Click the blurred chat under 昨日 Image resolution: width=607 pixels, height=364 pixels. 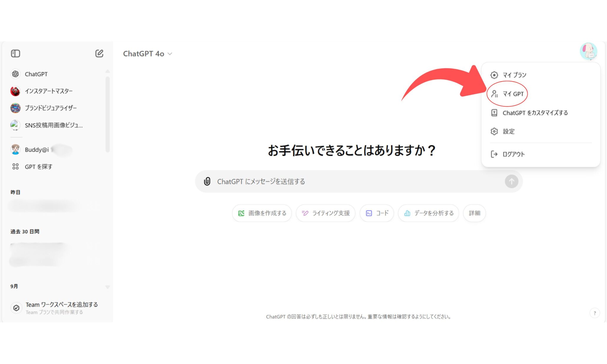point(44,206)
